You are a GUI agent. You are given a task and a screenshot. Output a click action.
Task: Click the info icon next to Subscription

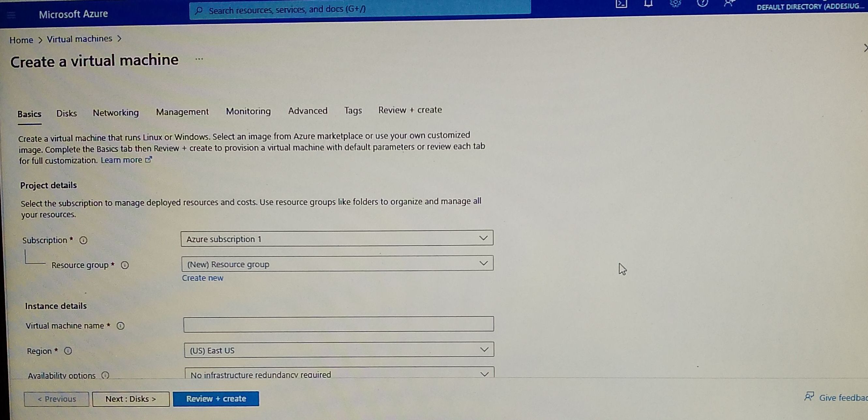tap(83, 240)
